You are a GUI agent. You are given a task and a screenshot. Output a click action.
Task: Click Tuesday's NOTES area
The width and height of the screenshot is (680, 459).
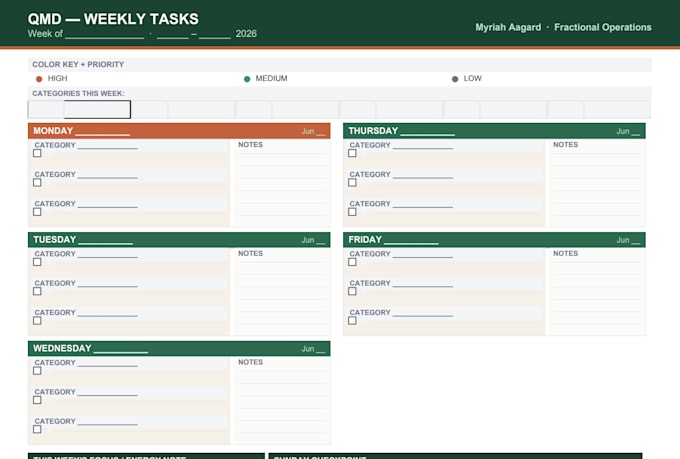click(x=281, y=292)
